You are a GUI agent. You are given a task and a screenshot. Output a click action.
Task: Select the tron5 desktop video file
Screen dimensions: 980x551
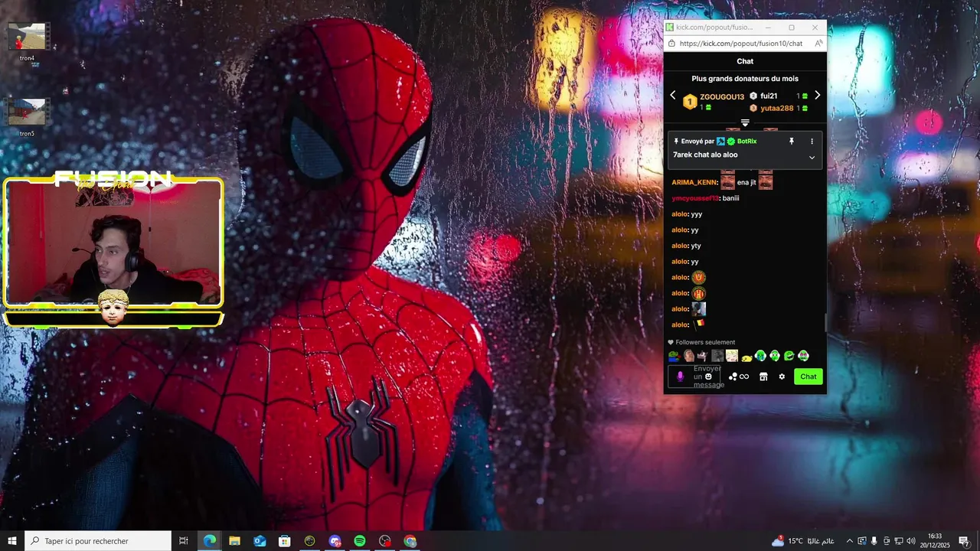click(28, 117)
